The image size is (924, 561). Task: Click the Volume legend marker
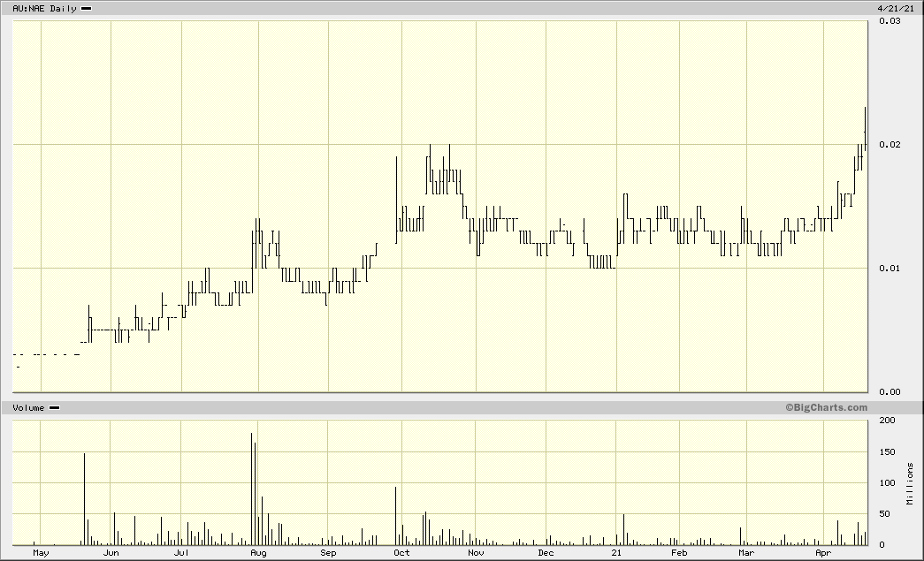tap(54, 408)
